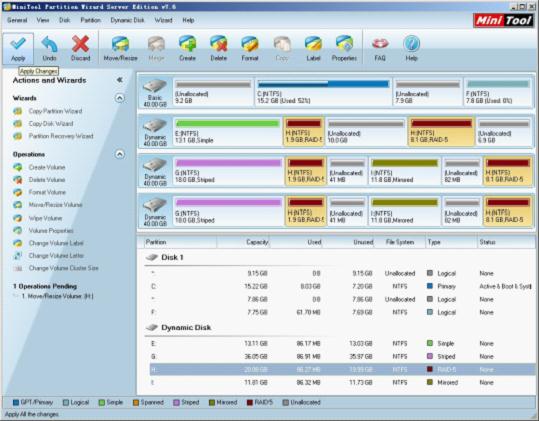This screenshot has width=539, height=421.
Task: Click the Label toolbar icon
Action: [313, 44]
